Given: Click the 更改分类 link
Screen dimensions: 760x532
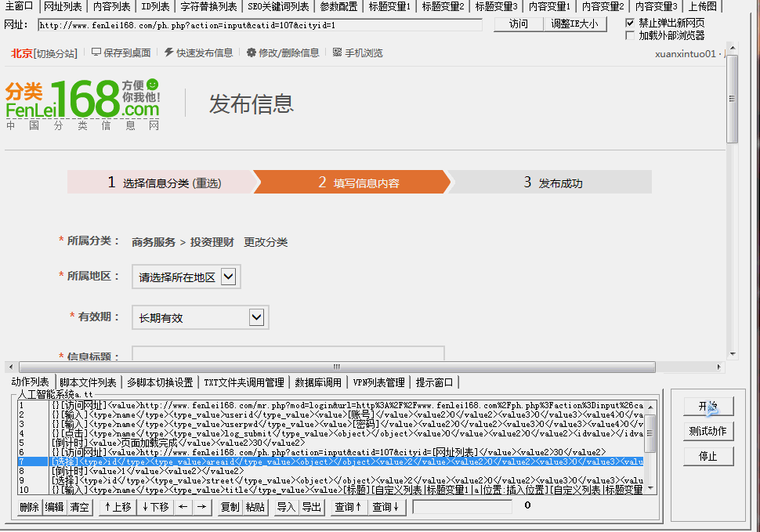Looking at the screenshot, I should click(x=266, y=242).
